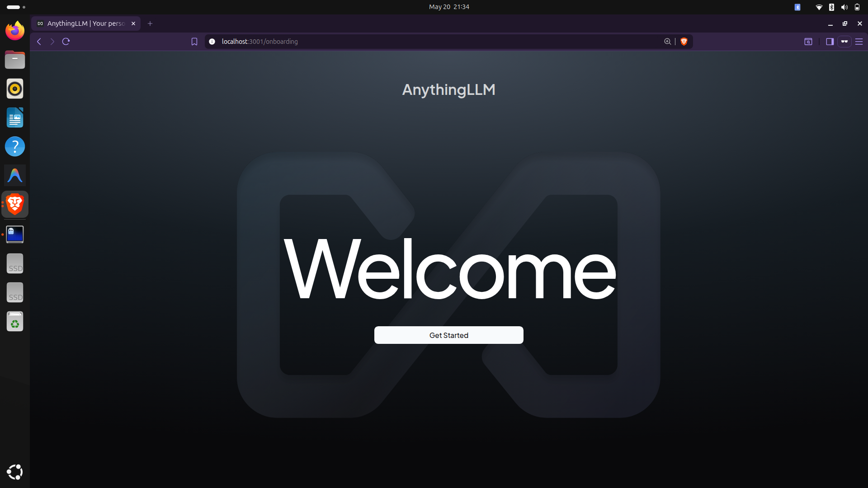Open the blue A app in the dock
868x488 pixels.
(x=15, y=175)
